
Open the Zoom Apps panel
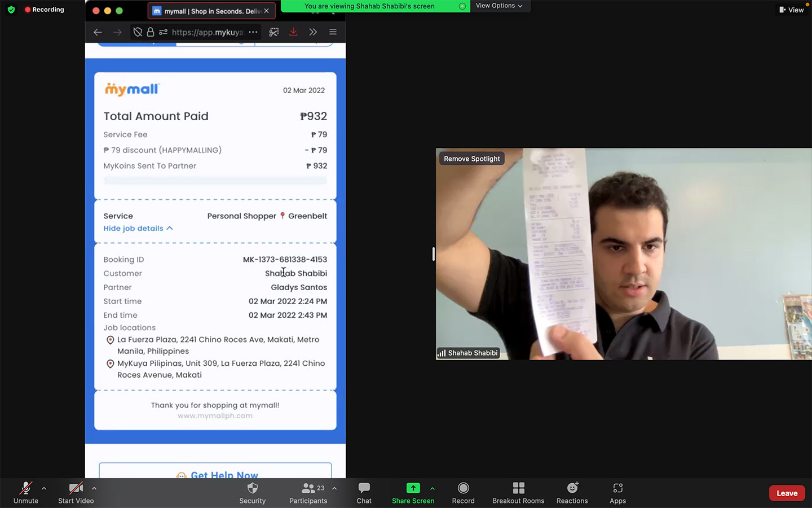pos(617,492)
